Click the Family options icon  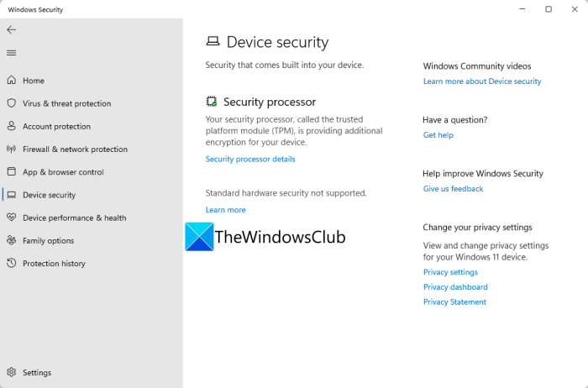coord(12,240)
